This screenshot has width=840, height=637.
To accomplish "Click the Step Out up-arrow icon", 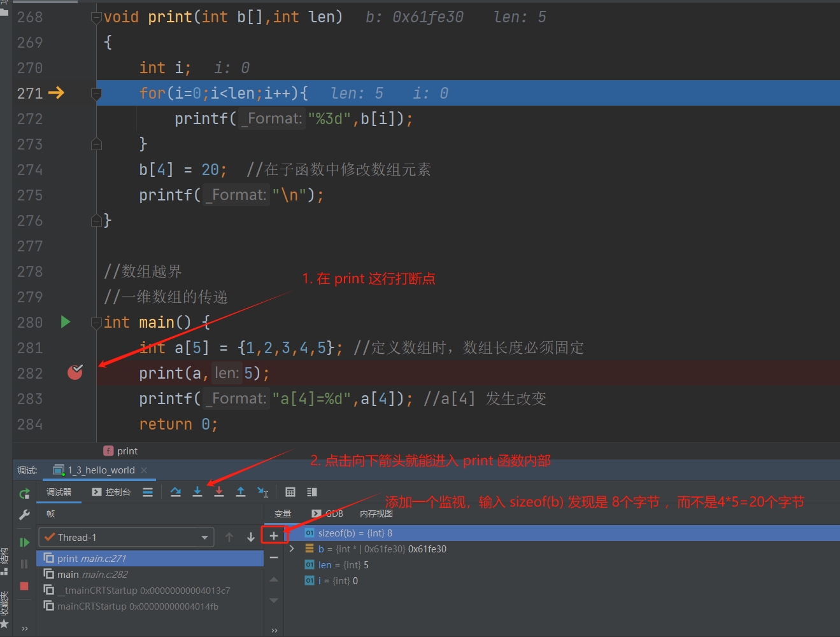I will click(241, 492).
